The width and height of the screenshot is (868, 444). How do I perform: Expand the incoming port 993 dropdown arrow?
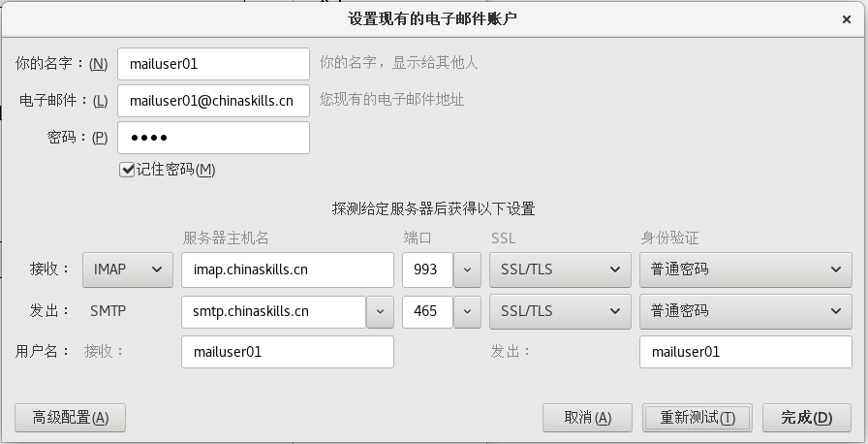[467, 270]
